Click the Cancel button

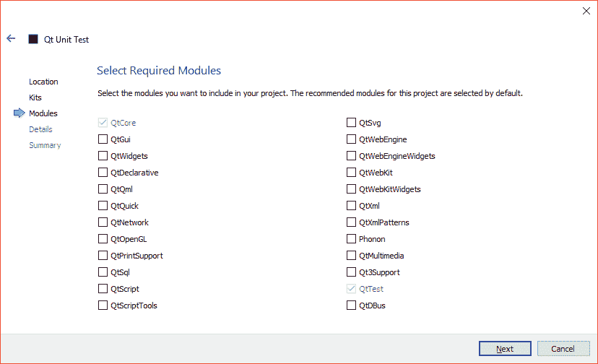[x=563, y=349]
